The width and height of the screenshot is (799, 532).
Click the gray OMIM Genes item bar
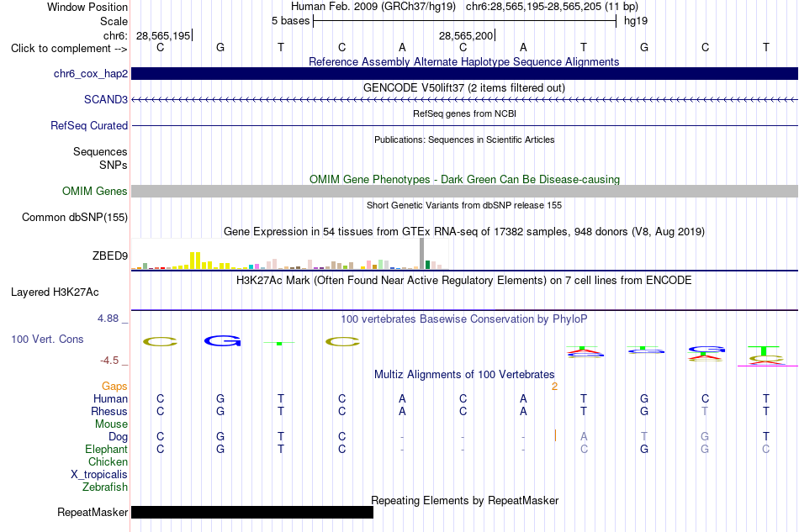pos(464,191)
